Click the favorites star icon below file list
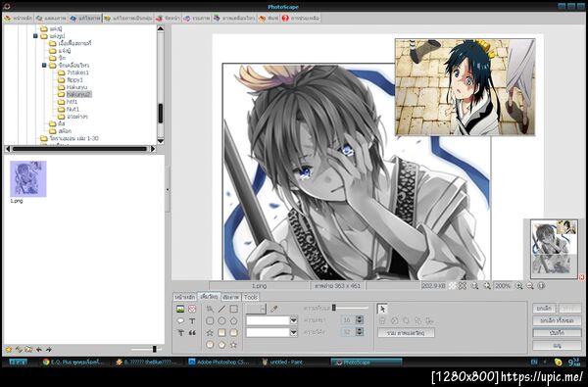Screen dimensions: 588x387 tap(8, 350)
